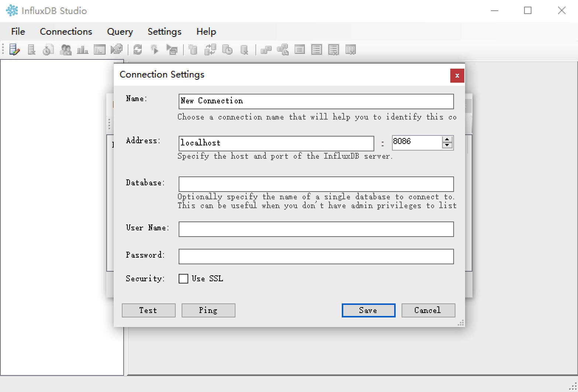Click the dialog resize grip at bottom corner
Image resolution: width=578 pixels, height=392 pixels.
pyautogui.click(x=461, y=323)
